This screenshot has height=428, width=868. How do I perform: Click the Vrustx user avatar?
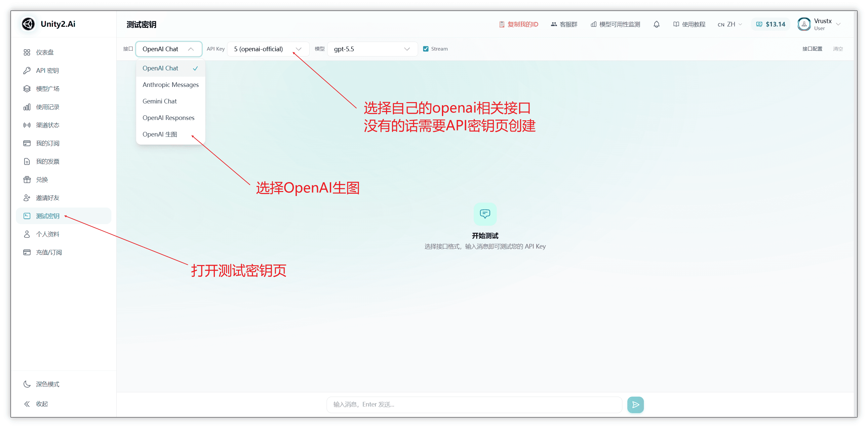click(804, 24)
